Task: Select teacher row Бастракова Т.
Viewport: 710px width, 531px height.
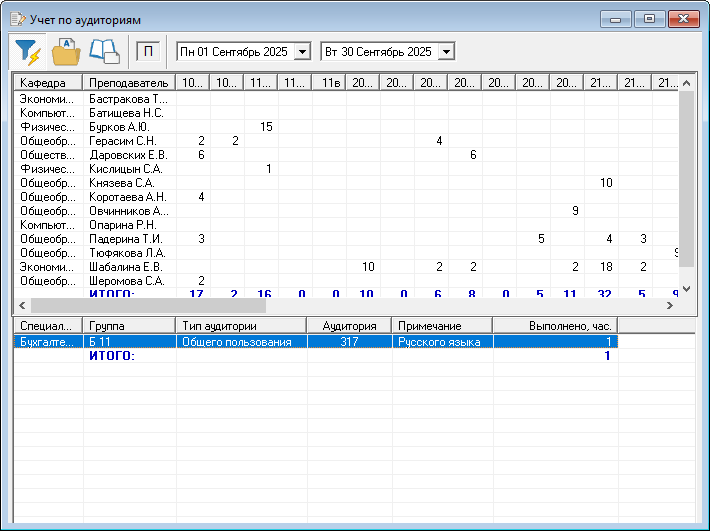Action: tap(129, 99)
